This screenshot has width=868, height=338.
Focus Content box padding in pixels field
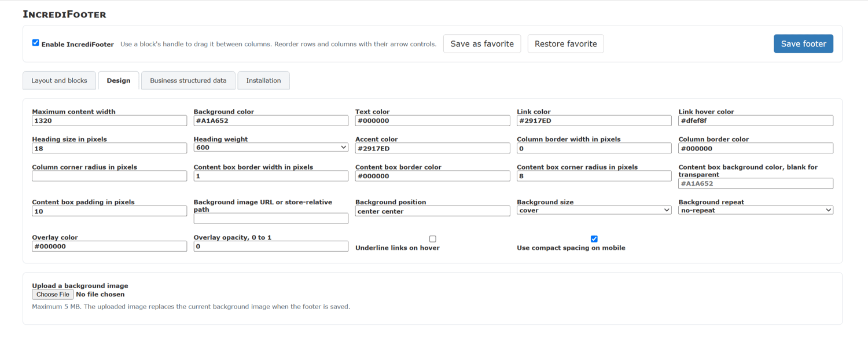(x=109, y=211)
